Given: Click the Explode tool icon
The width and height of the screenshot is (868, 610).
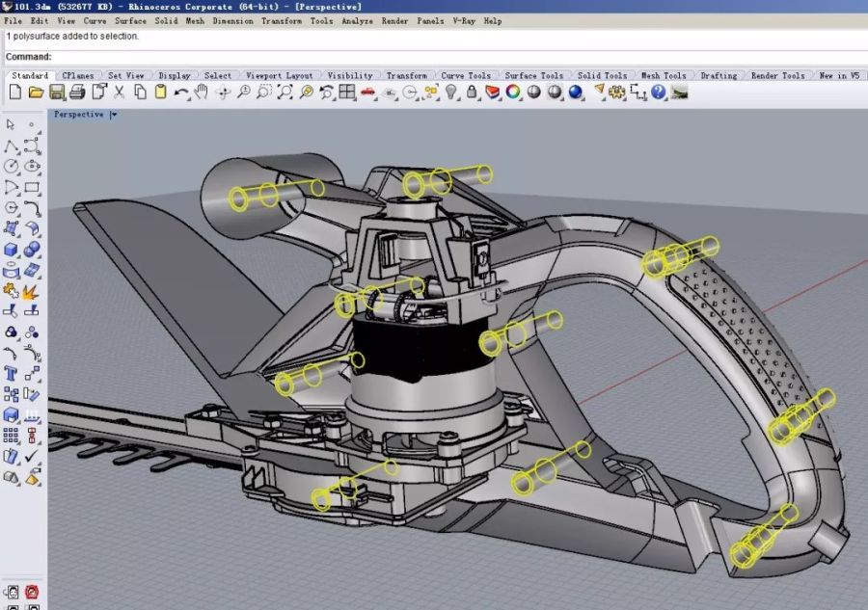Looking at the screenshot, I should point(31,291).
